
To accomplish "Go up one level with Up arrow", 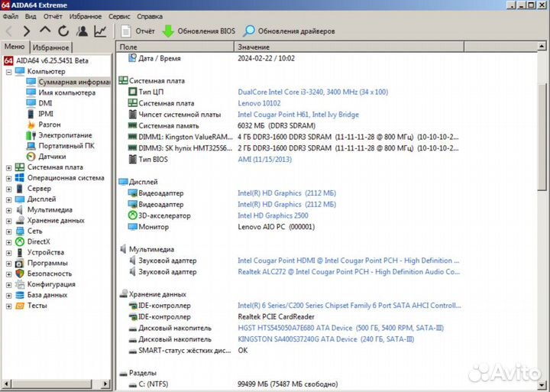I will [45, 31].
